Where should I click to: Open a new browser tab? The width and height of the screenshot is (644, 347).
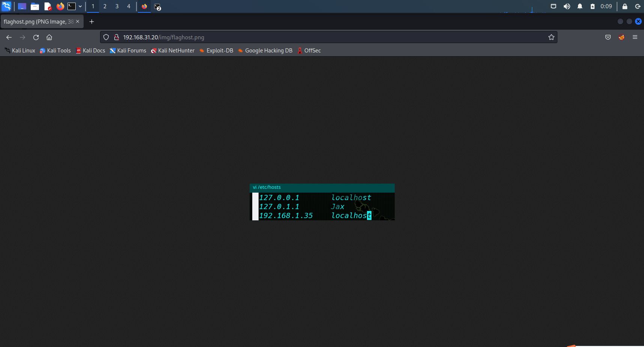tap(91, 22)
